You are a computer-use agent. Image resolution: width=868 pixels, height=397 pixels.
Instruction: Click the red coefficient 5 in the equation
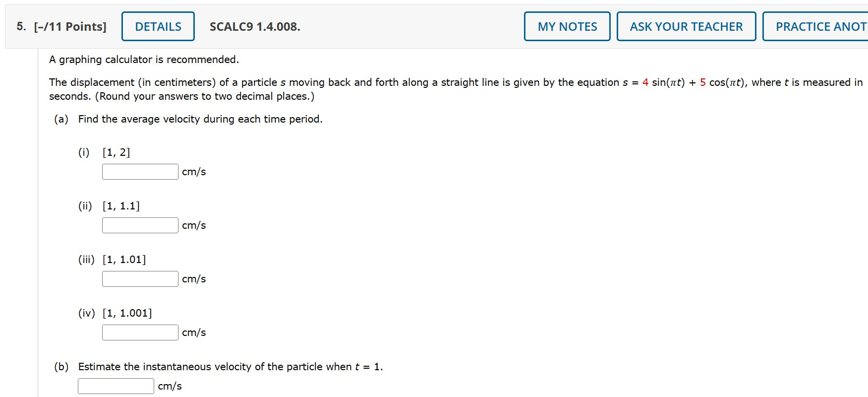click(x=702, y=82)
